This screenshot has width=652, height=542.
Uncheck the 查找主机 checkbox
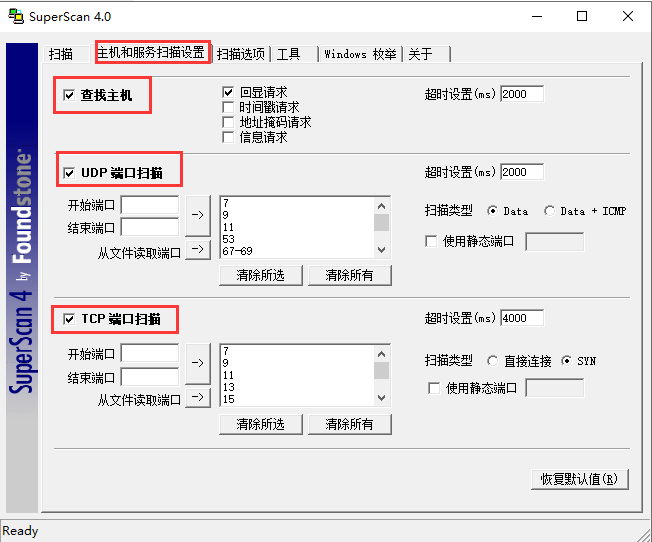pyautogui.click(x=69, y=95)
